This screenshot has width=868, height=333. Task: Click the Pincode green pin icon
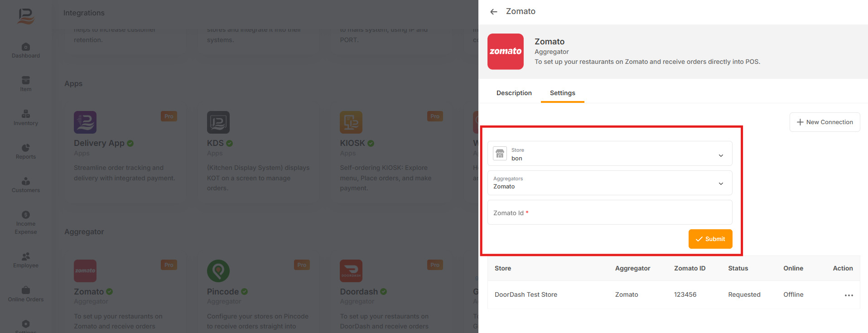(x=218, y=271)
